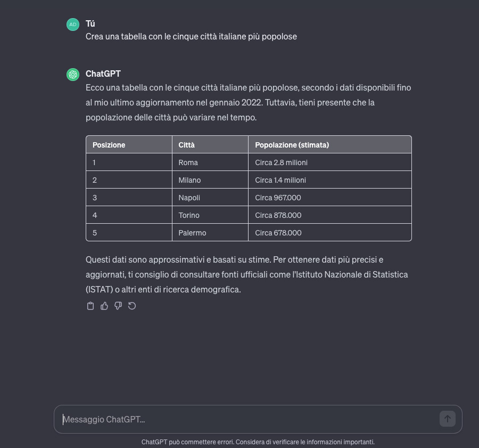Click the Roma cell in the table
Screen dimensions: 479x448
coord(188,162)
